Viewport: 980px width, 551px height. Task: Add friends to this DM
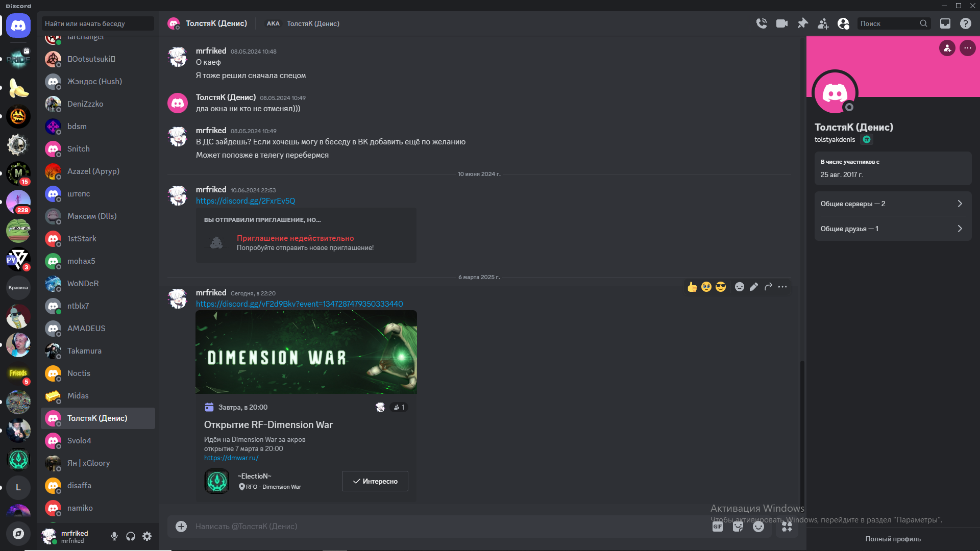click(823, 23)
